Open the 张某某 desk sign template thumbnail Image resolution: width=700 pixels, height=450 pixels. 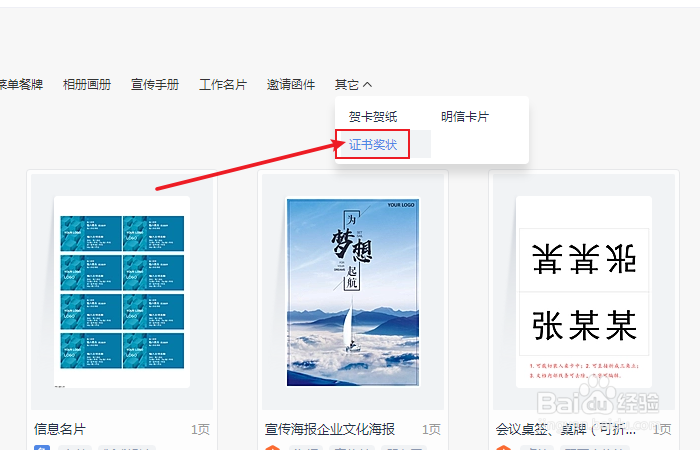click(584, 292)
